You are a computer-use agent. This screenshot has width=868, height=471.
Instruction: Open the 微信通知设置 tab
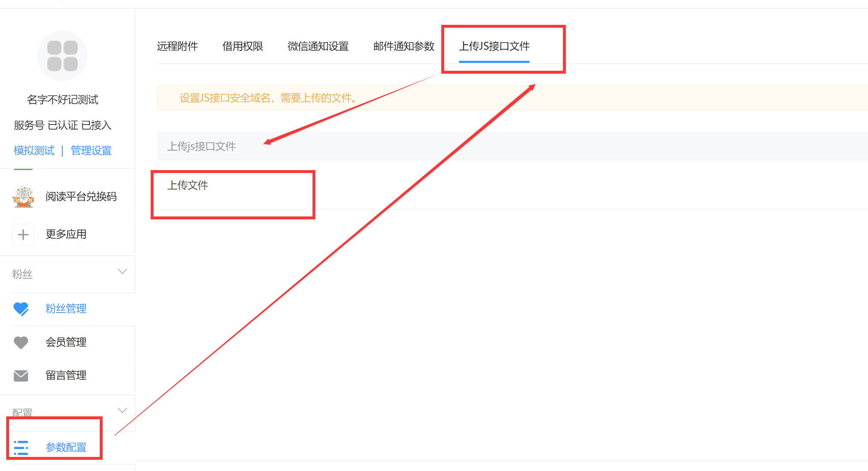tap(318, 46)
